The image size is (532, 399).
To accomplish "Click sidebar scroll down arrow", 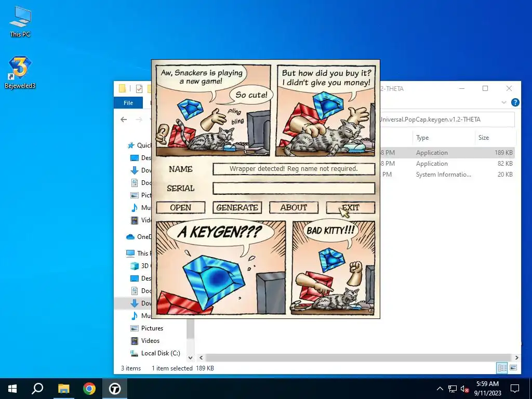I will click(190, 357).
